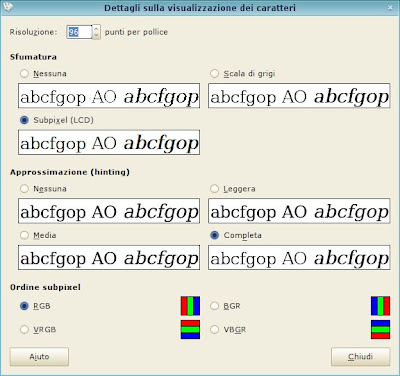The height and width of the screenshot is (376, 400).
Task: Click Subpixel (LCD) font preview
Action: point(109,142)
